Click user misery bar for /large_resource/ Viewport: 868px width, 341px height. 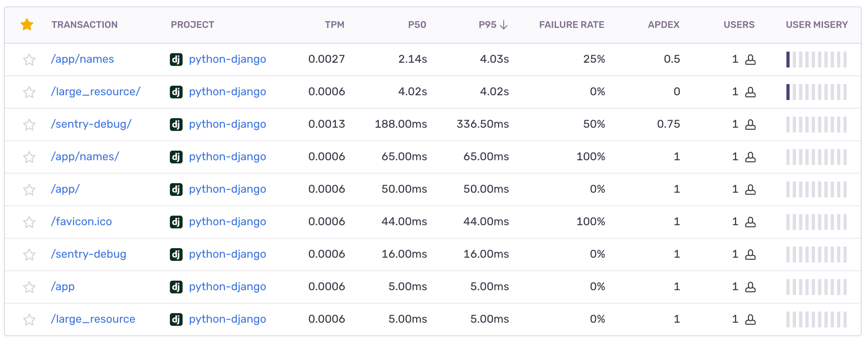pos(816,92)
